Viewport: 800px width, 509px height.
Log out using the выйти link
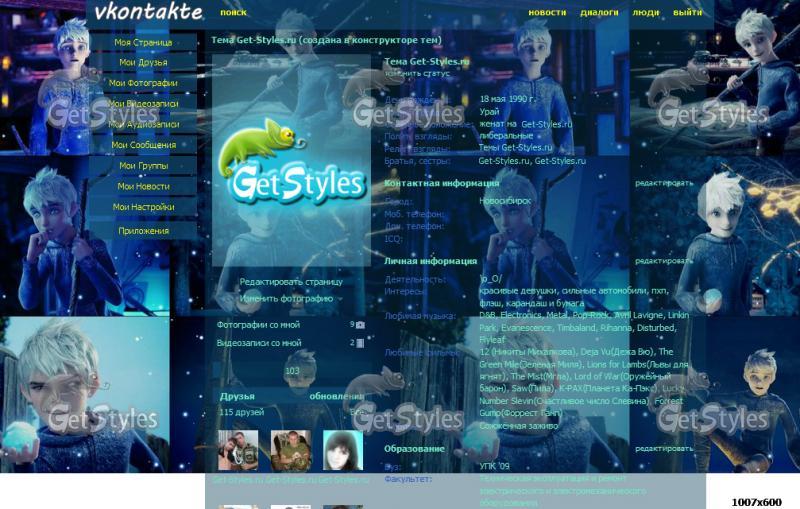coord(687,13)
